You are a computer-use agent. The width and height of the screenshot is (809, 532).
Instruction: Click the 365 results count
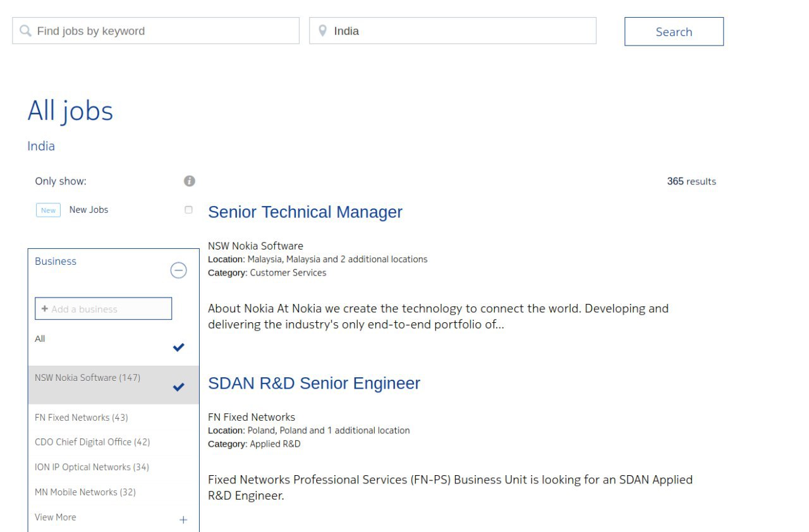691,181
